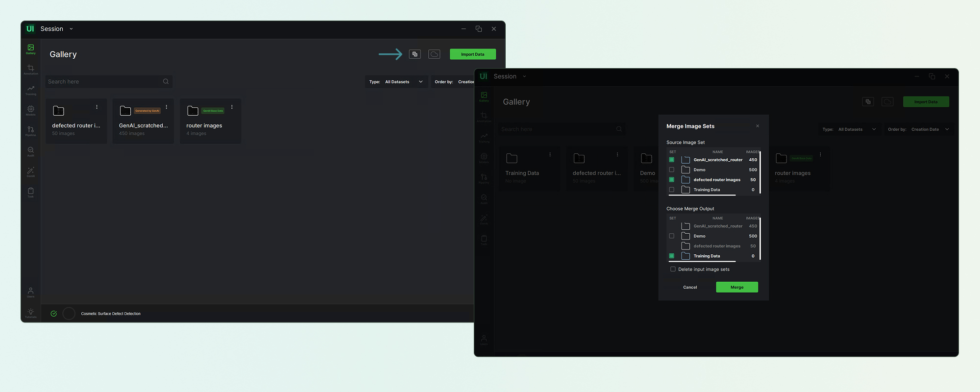Viewport: 980px width, 392px height.
Task: Open Type All Datasets dropdown in left window
Action: (396, 82)
